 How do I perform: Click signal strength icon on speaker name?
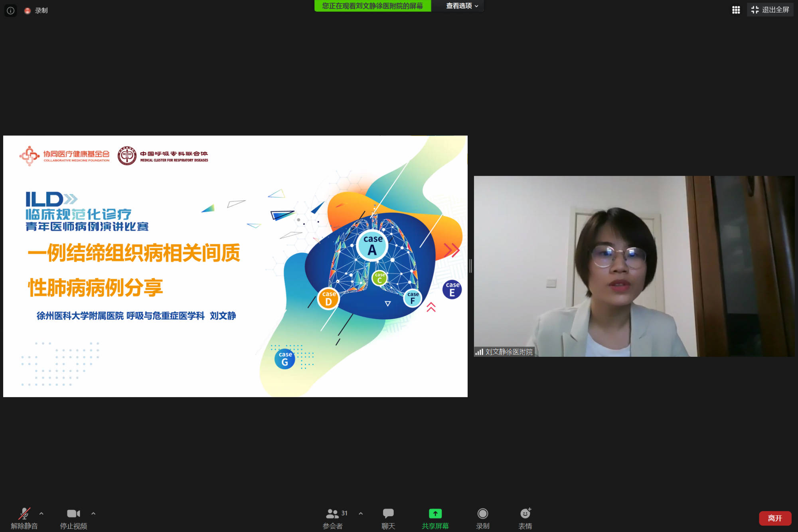pyautogui.click(x=479, y=352)
